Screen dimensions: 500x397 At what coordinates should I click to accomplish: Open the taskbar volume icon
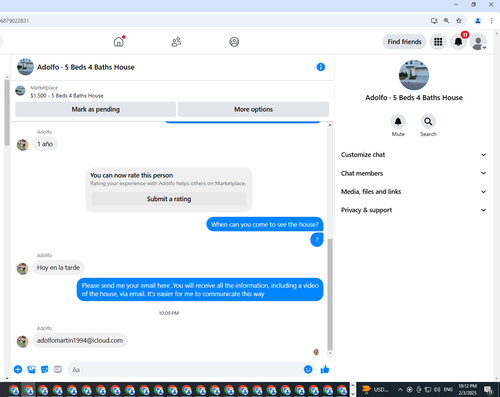pyautogui.click(x=437, y=389)
